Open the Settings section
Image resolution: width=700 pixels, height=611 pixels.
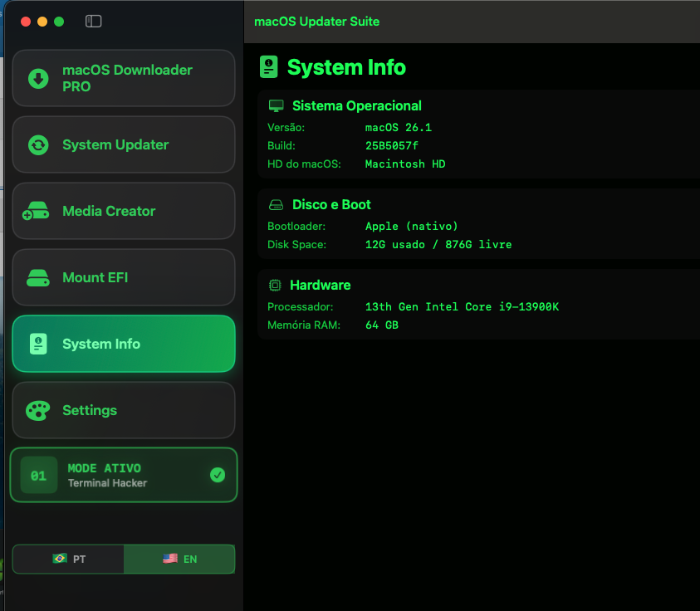(124, 411)
